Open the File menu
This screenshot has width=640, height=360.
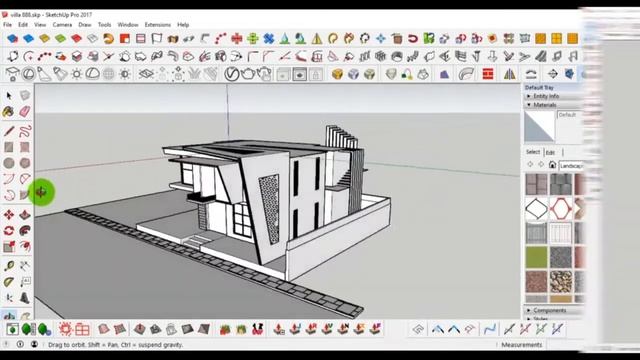pyautogui.click(x=8, y=25)
